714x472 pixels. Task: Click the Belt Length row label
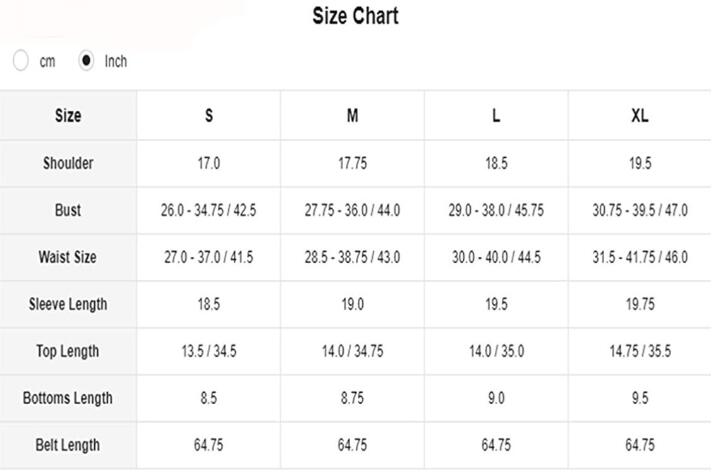click(x=68, y=445)
